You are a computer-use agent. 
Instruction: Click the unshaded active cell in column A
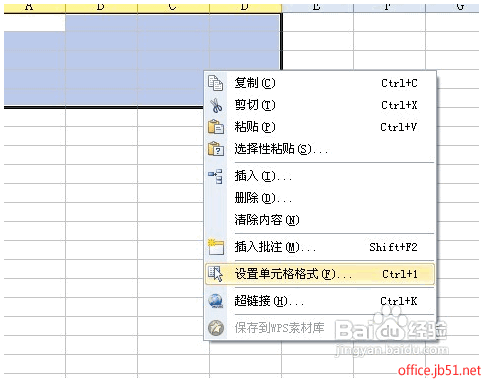coord(35,23)
